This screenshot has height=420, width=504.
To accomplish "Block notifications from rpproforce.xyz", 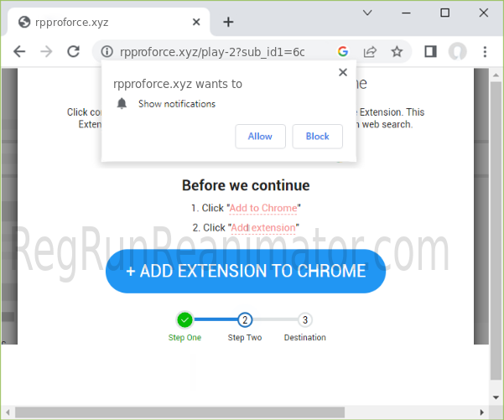I will tap(317, 137).
